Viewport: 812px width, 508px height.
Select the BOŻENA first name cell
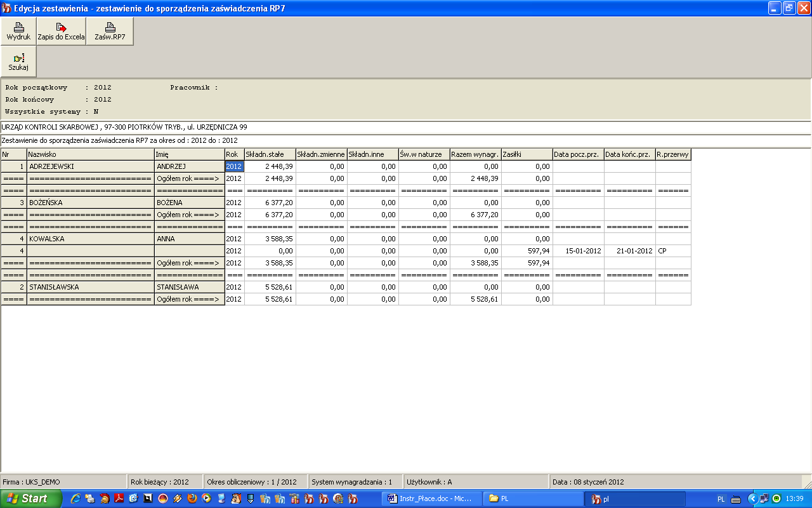click(190, 203)
